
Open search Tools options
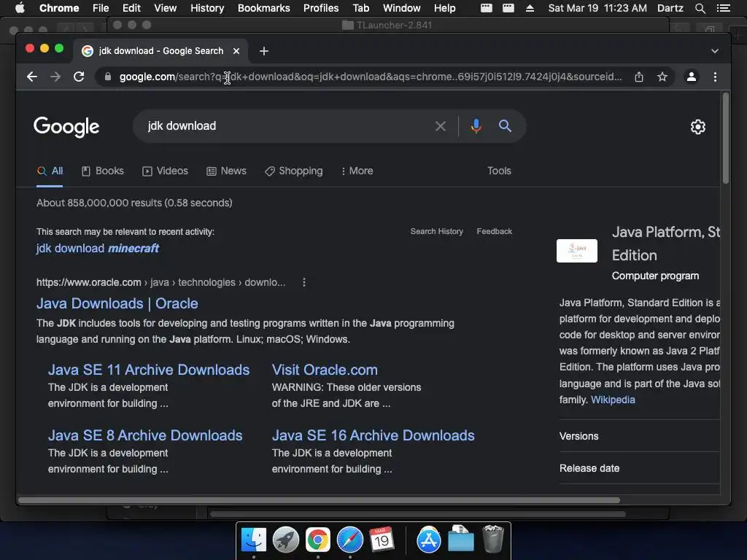pyautogui.click(x=499, y=171)
